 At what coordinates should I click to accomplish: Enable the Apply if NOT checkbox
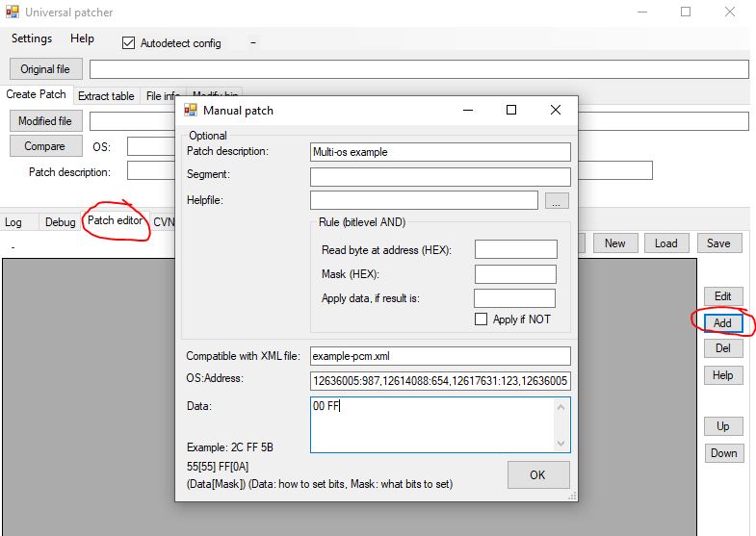point(481,319)
